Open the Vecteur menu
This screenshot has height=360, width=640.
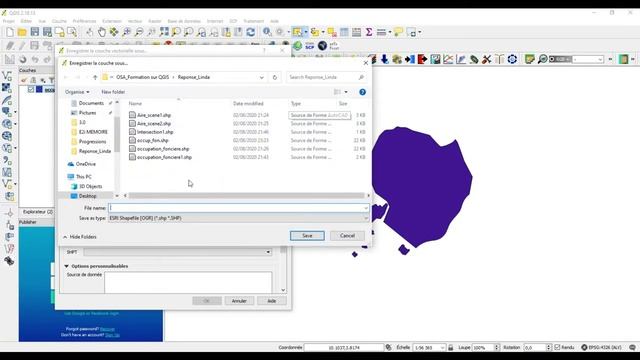135,21
